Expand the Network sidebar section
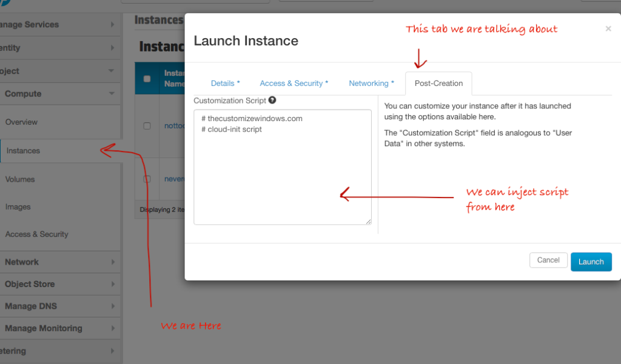The width and height of the screenshot is (621, 364). (x=59, y=262)
